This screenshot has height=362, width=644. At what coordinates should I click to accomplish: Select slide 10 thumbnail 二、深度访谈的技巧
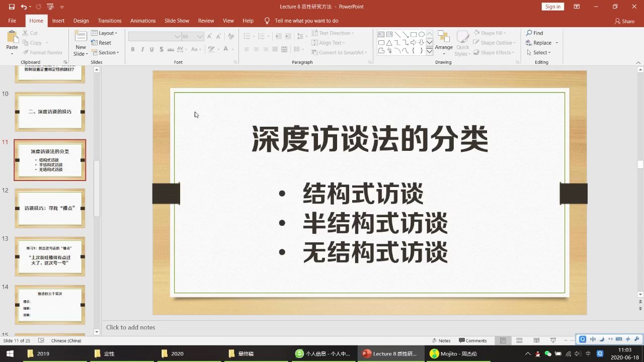point(50,112)
